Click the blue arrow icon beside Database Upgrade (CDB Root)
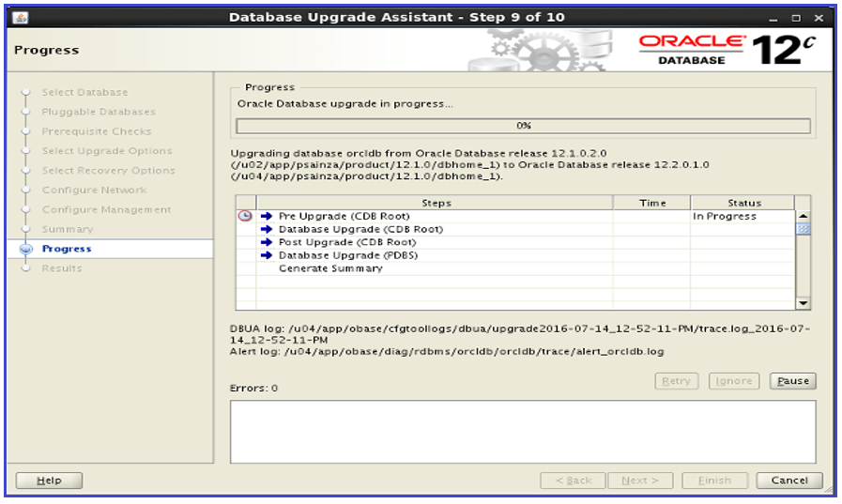This screenshot has height=504, width=842. click(x=267, y=229)
